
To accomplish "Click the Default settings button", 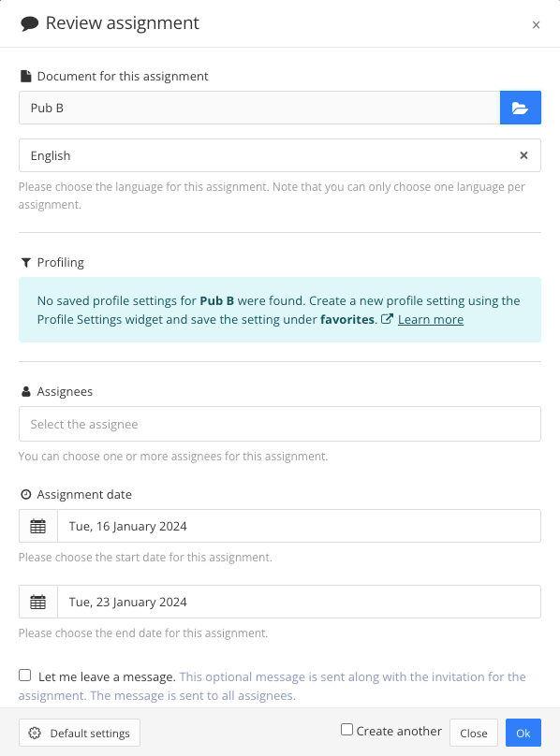I will coord(80,733).
